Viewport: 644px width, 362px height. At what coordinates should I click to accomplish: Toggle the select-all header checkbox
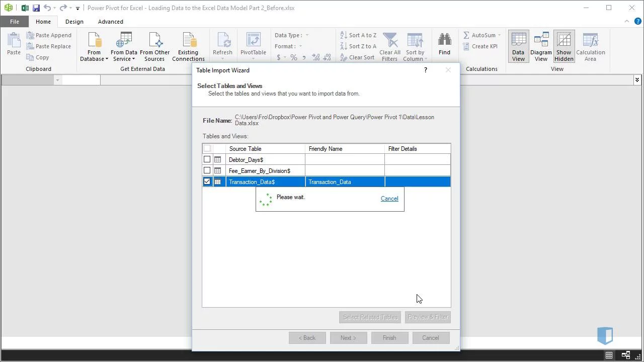tap(207, 148)
